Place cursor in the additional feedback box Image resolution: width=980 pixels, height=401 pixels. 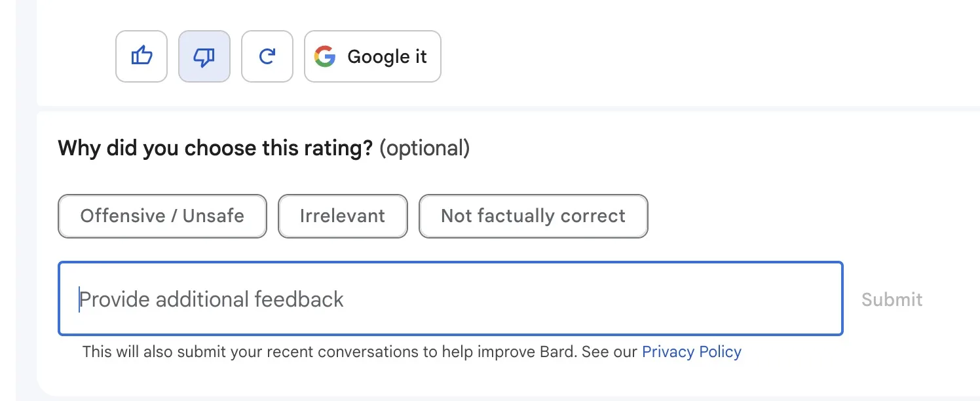450,299
